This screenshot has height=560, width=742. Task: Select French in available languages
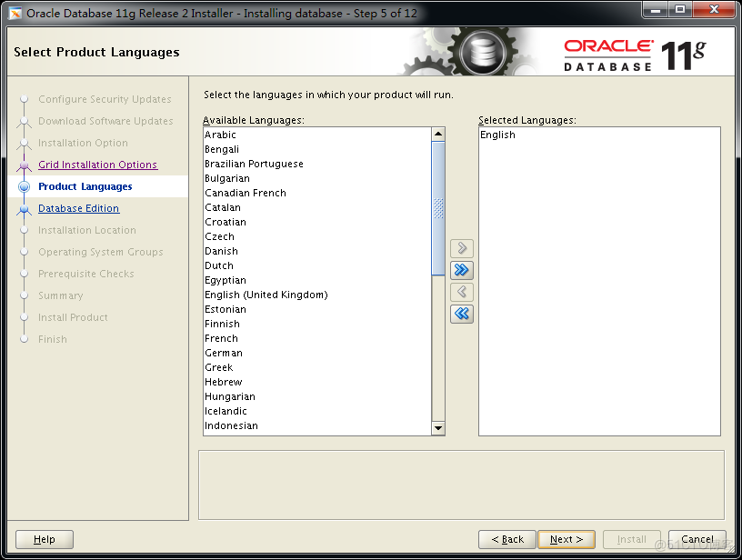tap(317, 338)
